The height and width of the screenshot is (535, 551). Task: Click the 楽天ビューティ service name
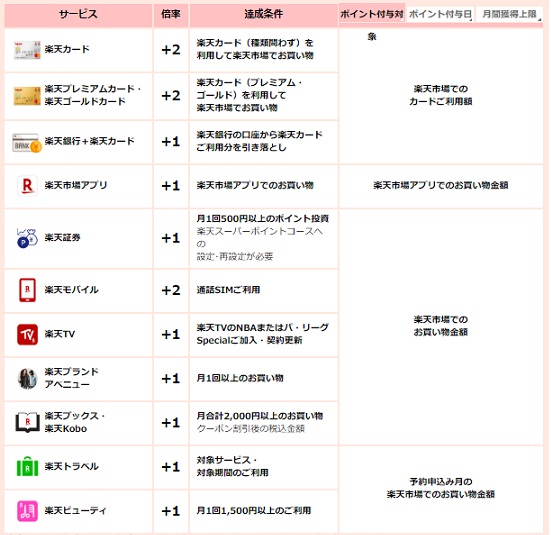[x=75, y=510]
